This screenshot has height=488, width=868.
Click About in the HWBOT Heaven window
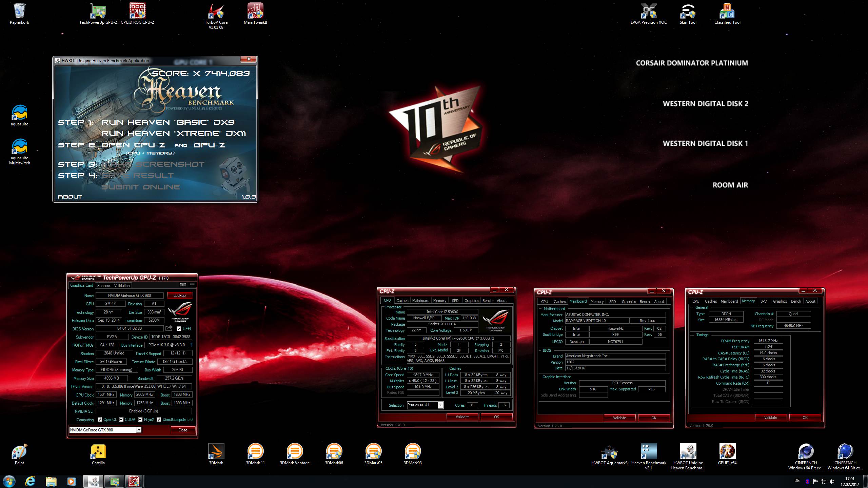(x=70, y=197)
